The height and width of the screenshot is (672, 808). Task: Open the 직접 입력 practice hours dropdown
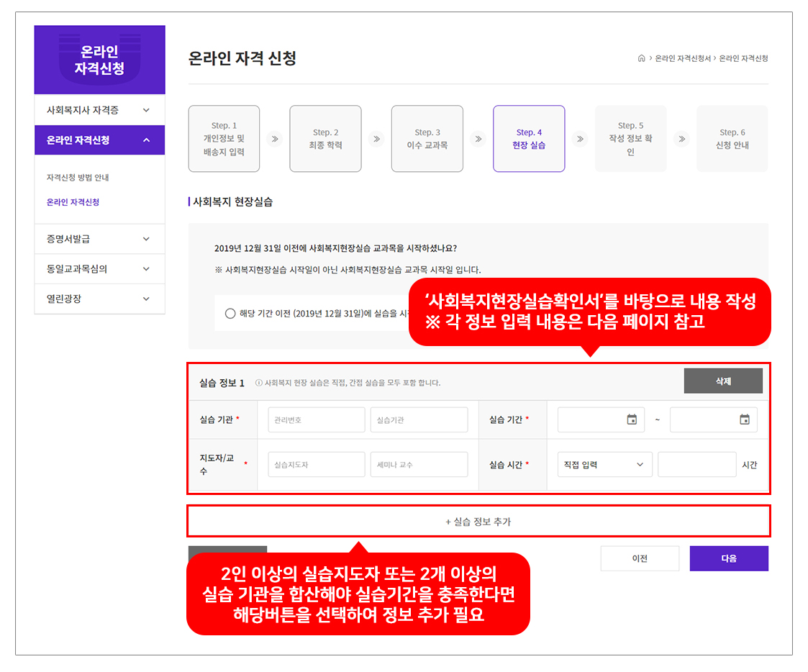tap(604, 465)
